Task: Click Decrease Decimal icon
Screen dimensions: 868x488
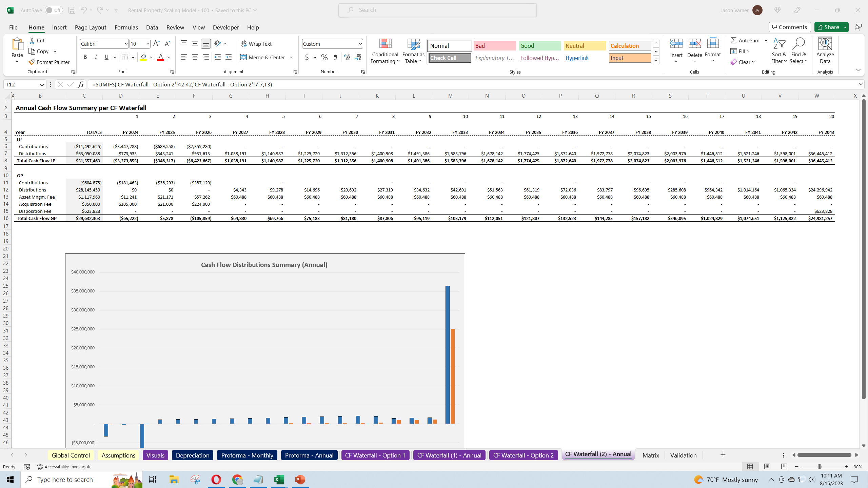Action: pyautogui.click(x=358, y=57)
